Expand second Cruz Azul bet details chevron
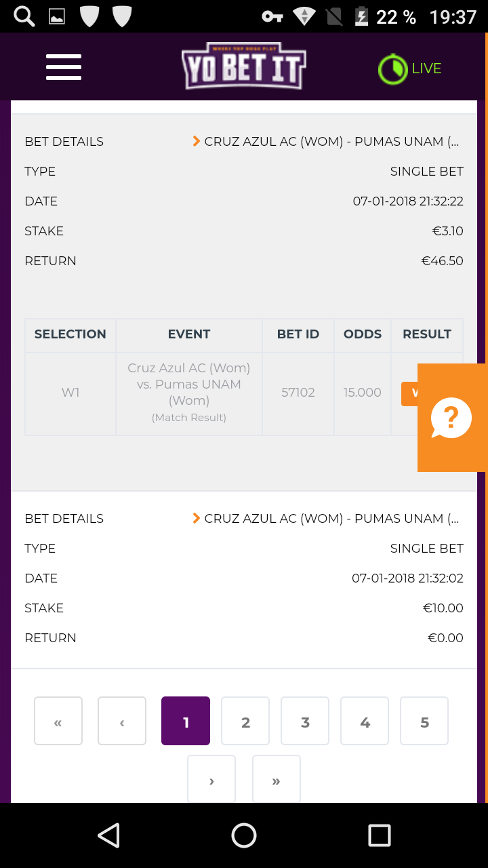Image resolution: width=488 pixels, height=868 pixels. (197, 518)
